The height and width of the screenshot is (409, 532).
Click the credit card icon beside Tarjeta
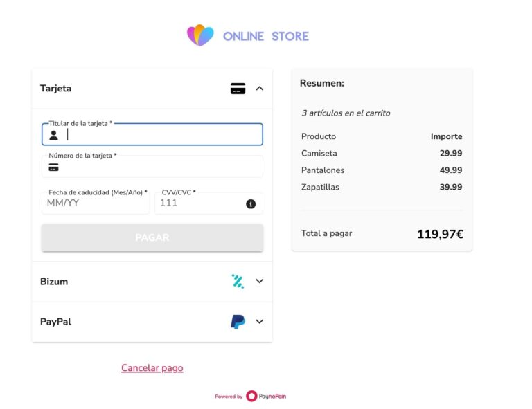click(x=238, y=89)
